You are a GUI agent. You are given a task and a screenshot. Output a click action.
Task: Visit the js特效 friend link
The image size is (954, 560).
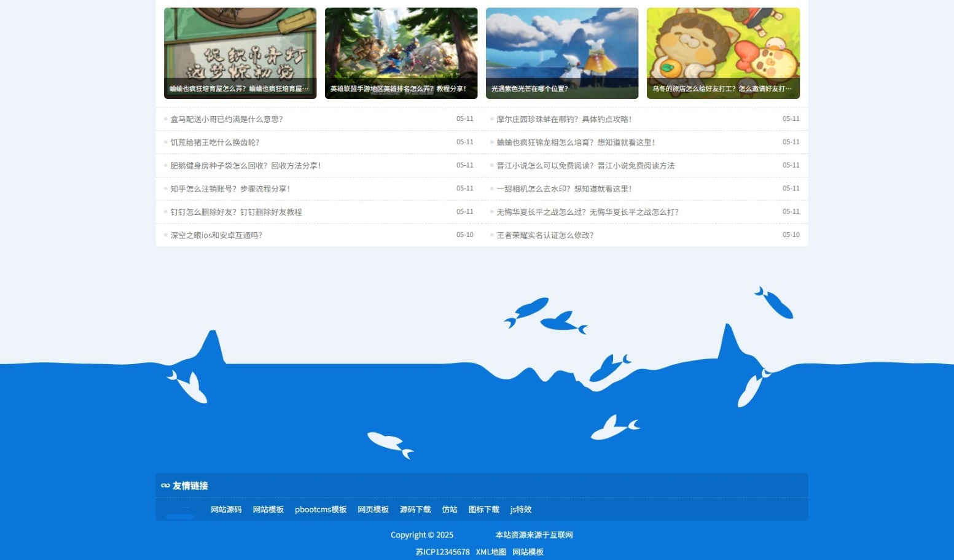[521, 510]
